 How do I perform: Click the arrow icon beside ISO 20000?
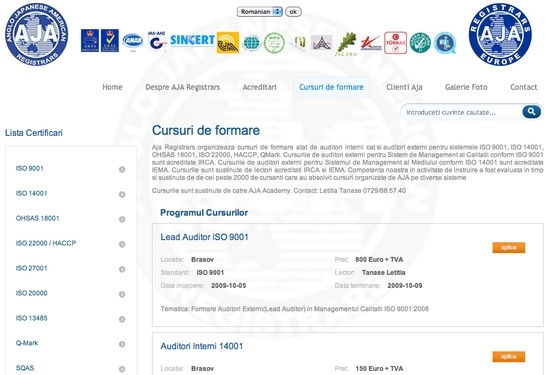(x=122, y=294)
